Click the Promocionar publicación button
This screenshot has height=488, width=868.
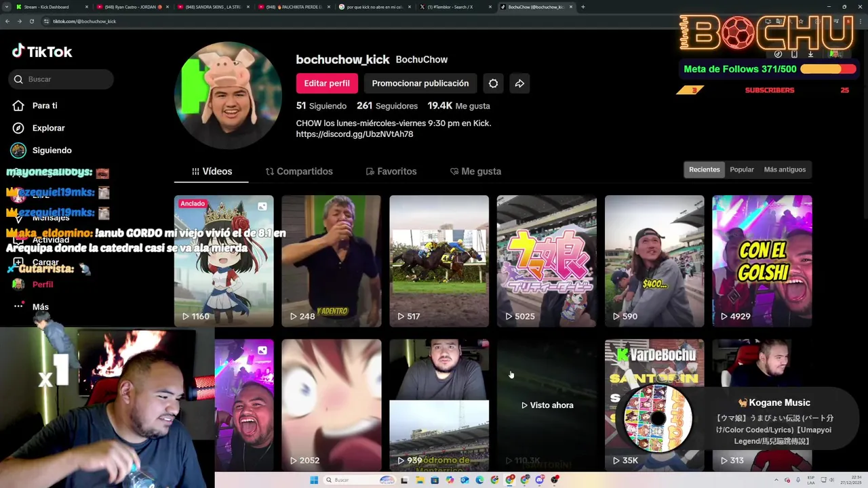click(420, 83)
